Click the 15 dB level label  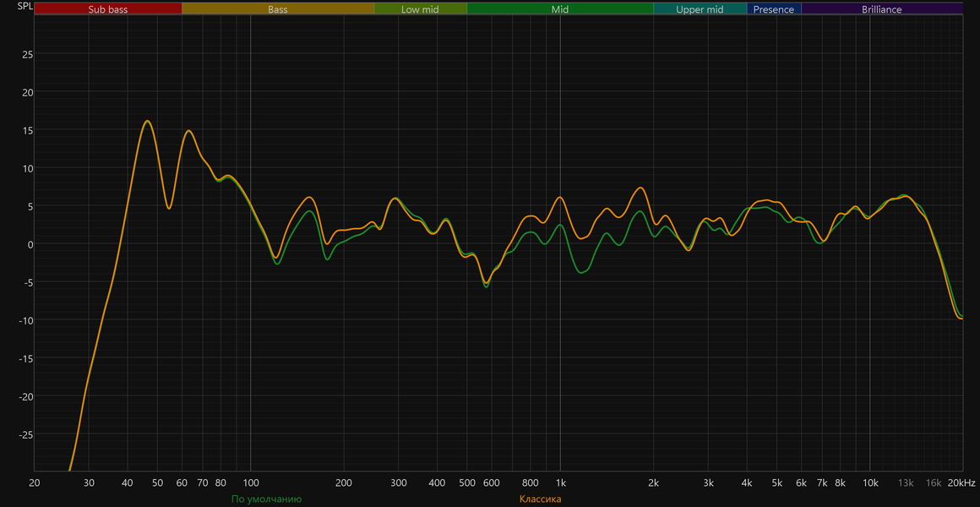(x=28, y=131)
